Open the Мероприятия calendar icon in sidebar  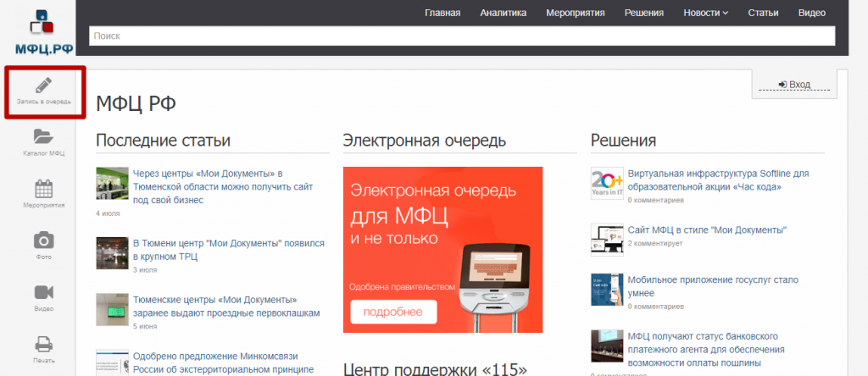43,188
